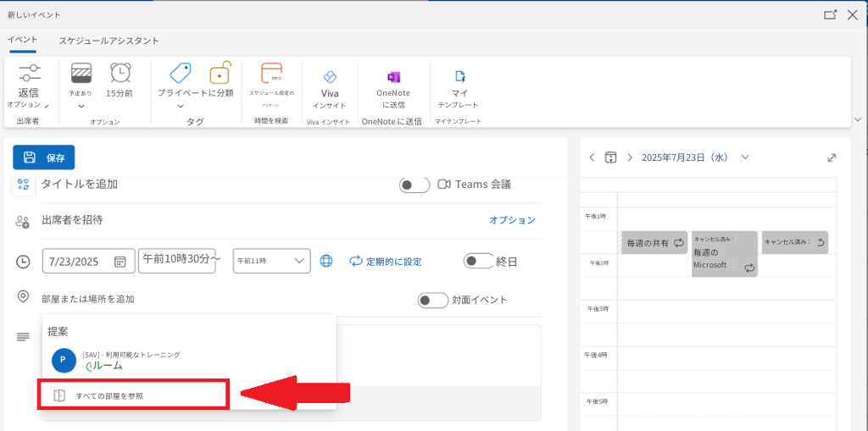Expand the category dropdown arrow under プライベートに分類
868x431 pixels.
coord(180,106)
